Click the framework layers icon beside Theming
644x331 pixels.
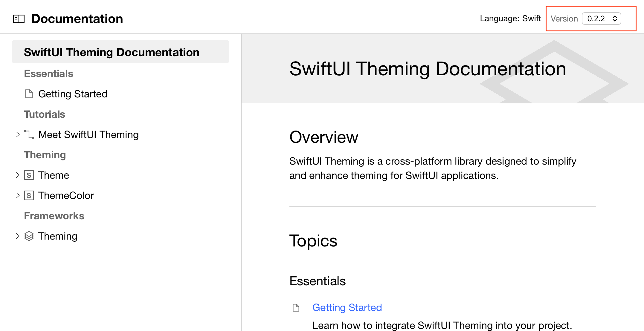pyautogui.click(x=29, y=236)
